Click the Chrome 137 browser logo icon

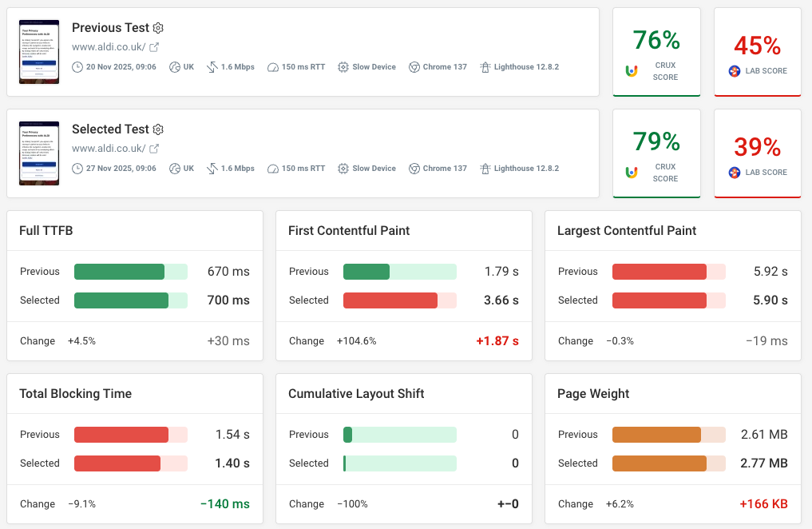pyautogui.click(x=414, y=67)
